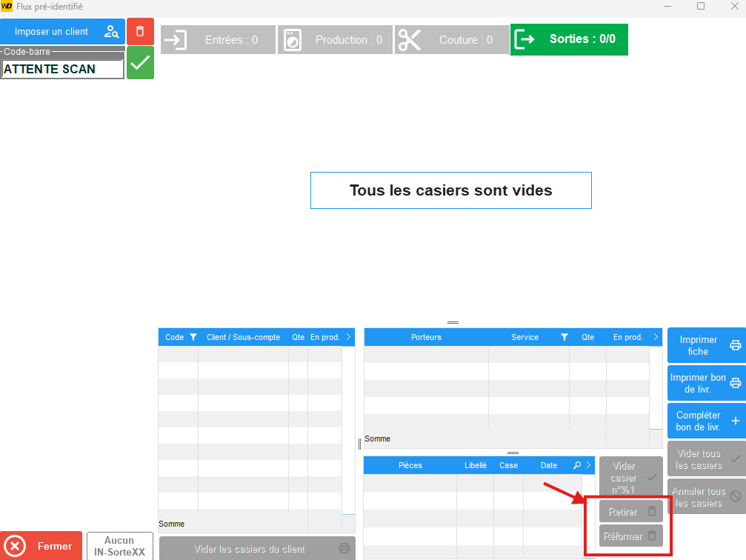The image size is (746, 560).
Task: Click the magnifier search icon in Pièces table
Action: point(577,465)
